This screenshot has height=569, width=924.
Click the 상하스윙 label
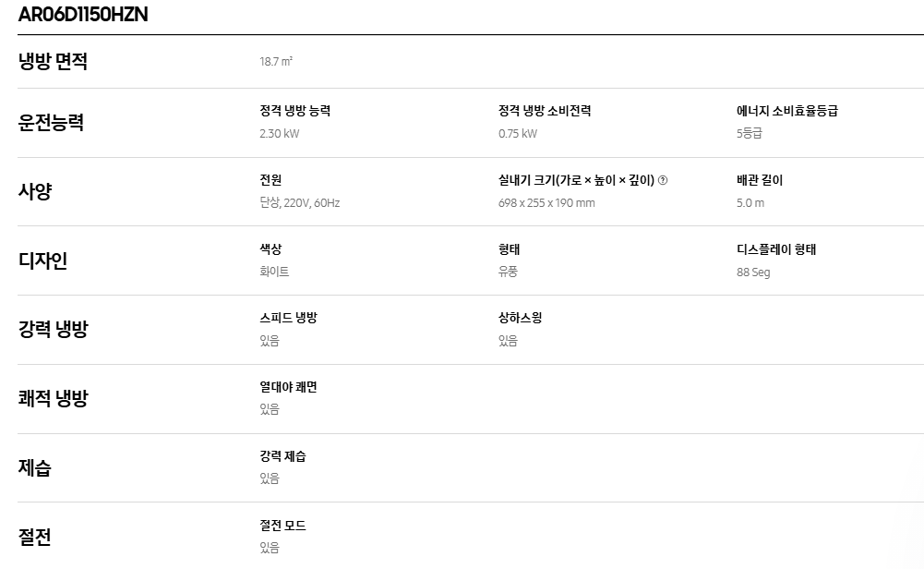[521, 318]
